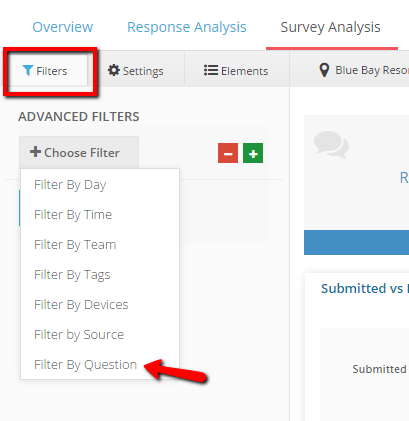
Task: Click the Settings gear icon
Action: pos(114,70)
